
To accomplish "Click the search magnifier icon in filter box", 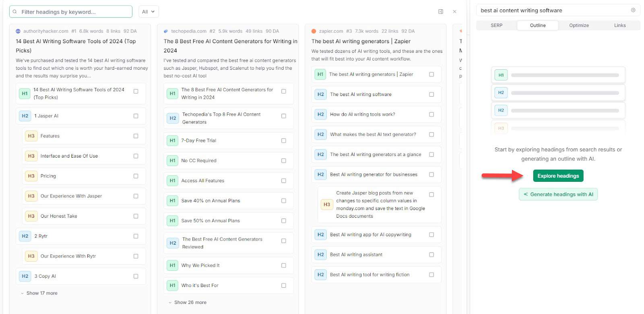I will tap(15, 12).
